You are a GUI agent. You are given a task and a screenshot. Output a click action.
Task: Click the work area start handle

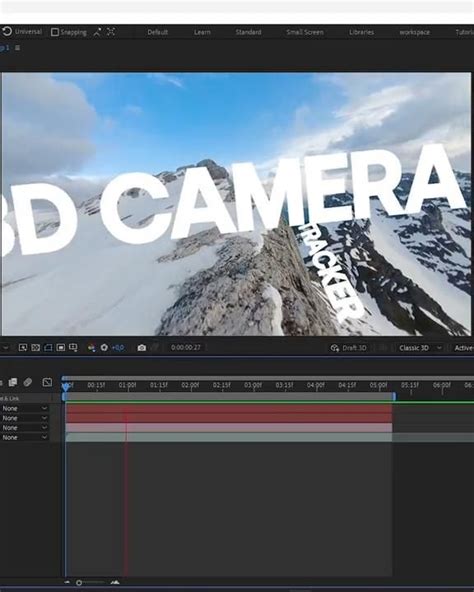click(64, 396)
